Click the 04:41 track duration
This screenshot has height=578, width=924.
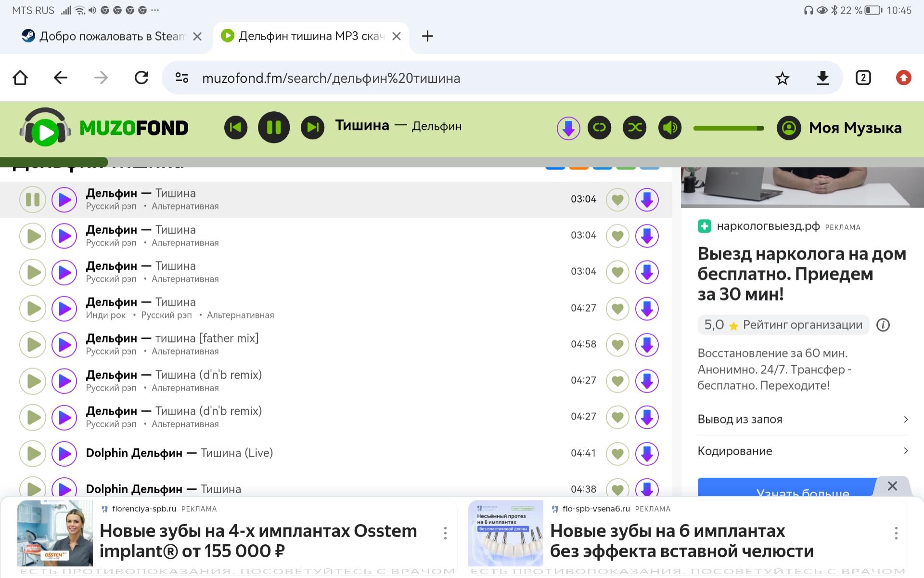pyautogui.click(x=583, y=453)
